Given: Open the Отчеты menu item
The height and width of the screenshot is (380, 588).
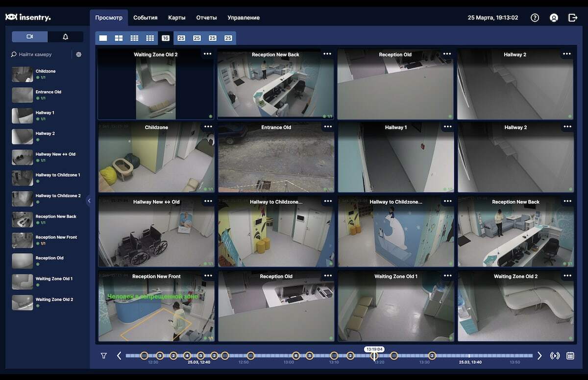Looking at the screenshot, I should point(206,17).
